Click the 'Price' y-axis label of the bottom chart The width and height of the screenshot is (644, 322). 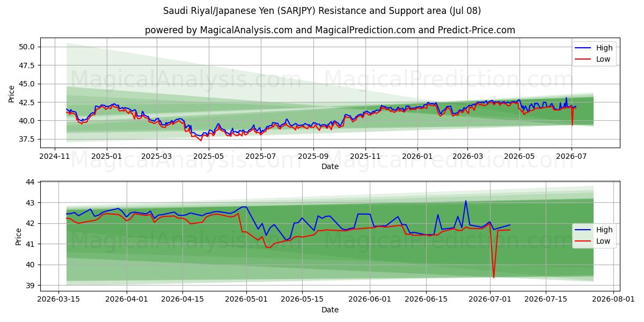pos(19,237)
